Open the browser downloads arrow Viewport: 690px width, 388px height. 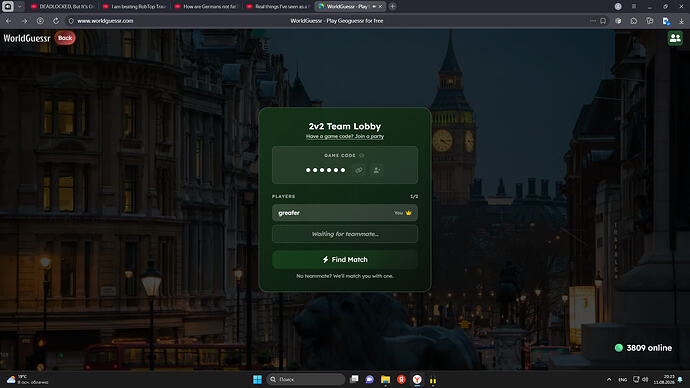click(x=681, y=21)
